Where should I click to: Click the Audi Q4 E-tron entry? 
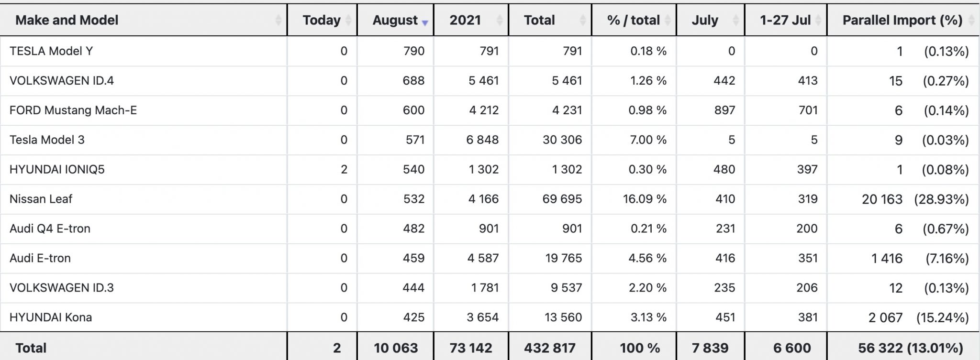50,229
